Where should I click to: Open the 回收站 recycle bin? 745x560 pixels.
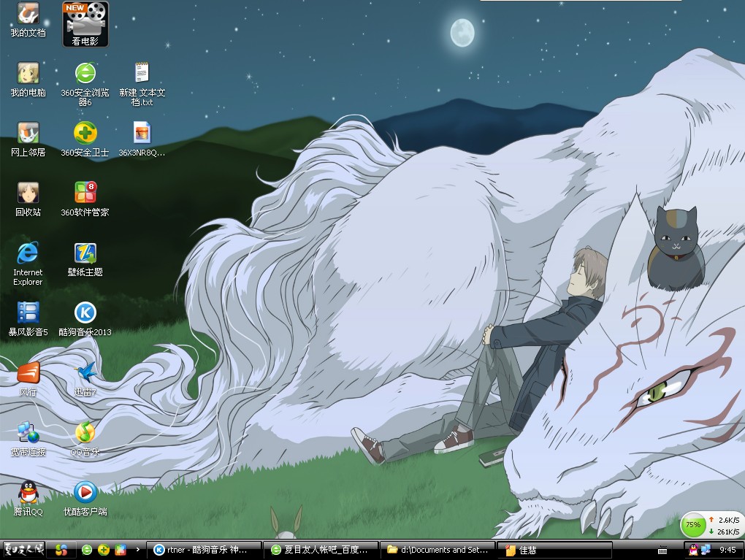click(x=28, y=199)
